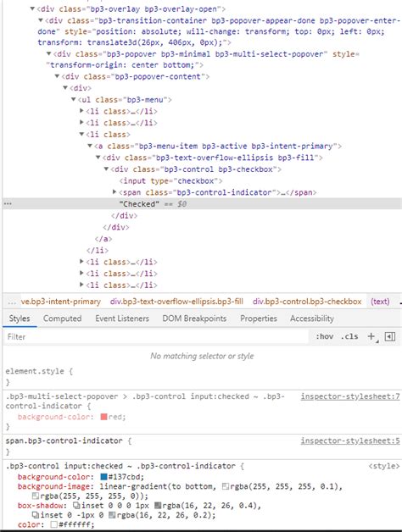Click the <style> source label
The height and width of the screenshot is (532, 402).
(x=384, y=466)
